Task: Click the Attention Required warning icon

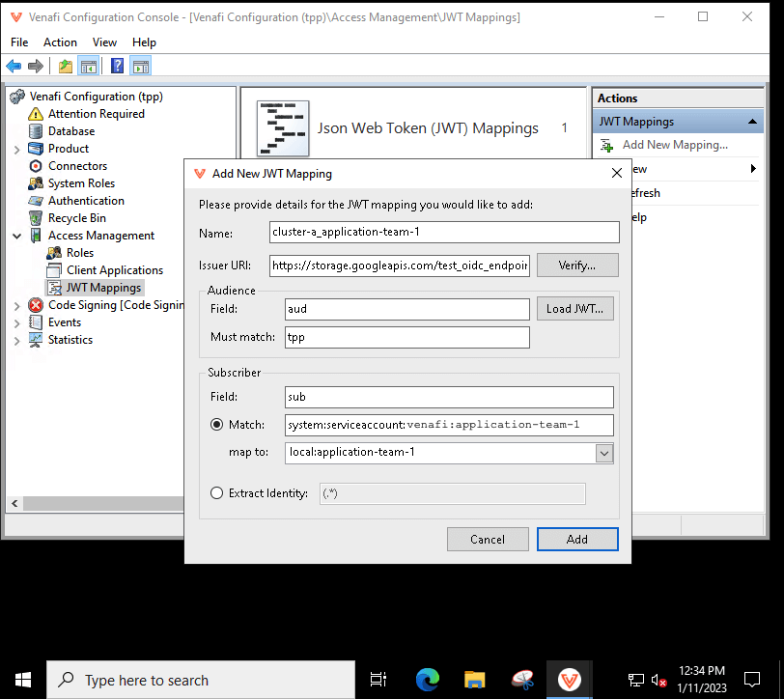Action: pyautogui.click(x=36, y=114)
